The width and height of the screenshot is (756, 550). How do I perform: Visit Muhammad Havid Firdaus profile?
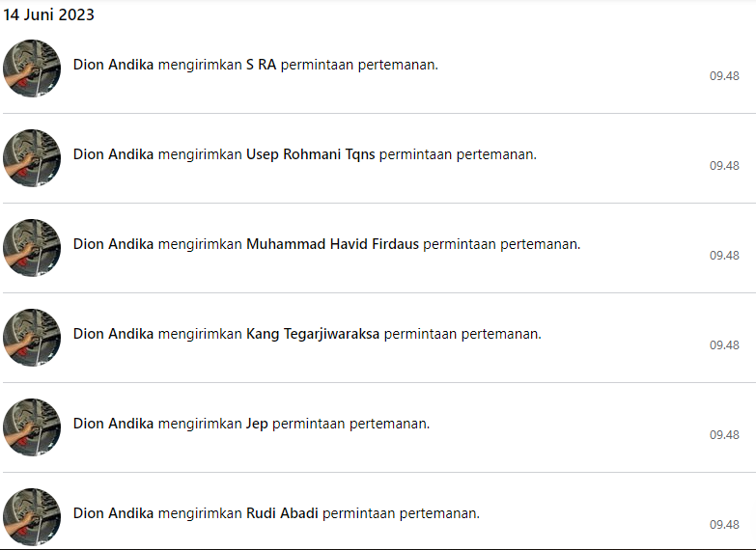coord(333,244)
